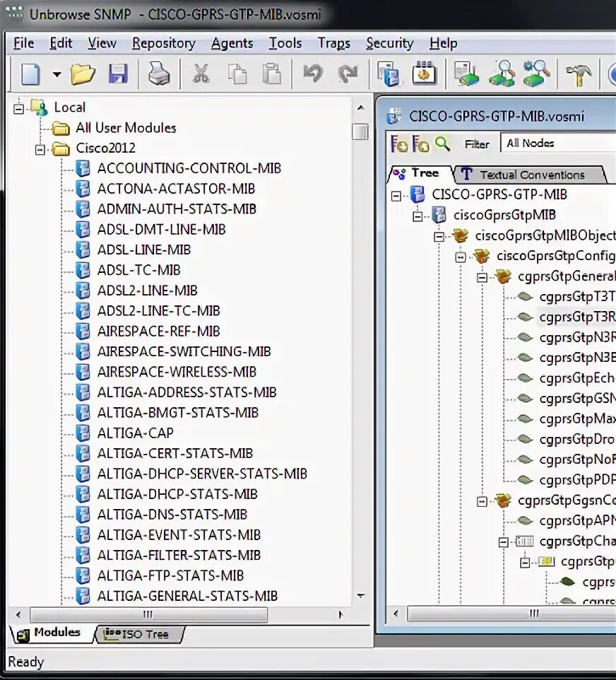The width and height of the screenshot is (616, 680).
Task: Click the module list up scroll arrow
Action: click(360, 107)
